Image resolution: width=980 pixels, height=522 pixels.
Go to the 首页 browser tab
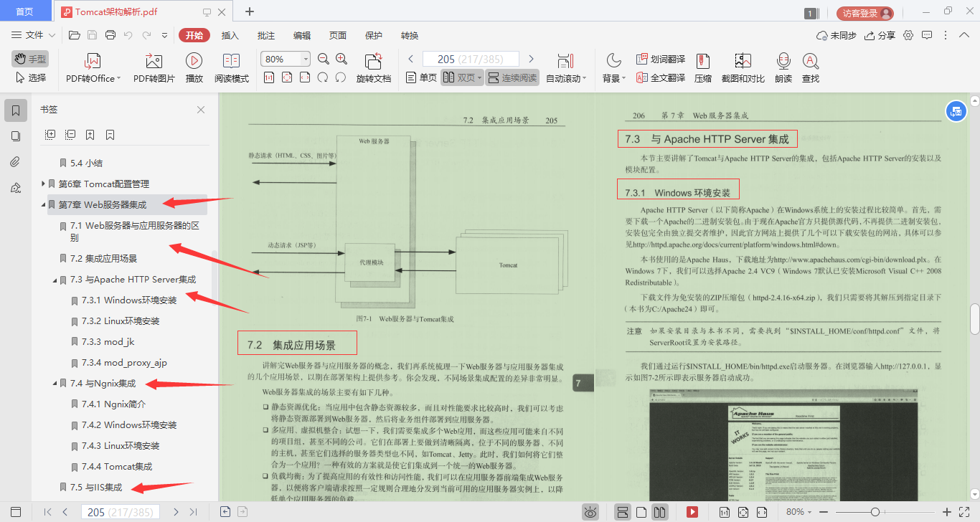coord(25,11)
